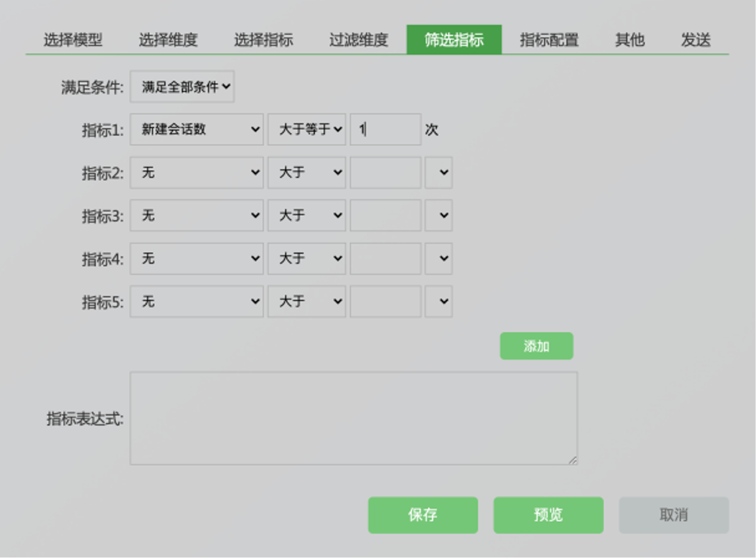Open 指标5 metric dropdown
756x558 pixels.
pyautogui.click(x=196, y=301)
